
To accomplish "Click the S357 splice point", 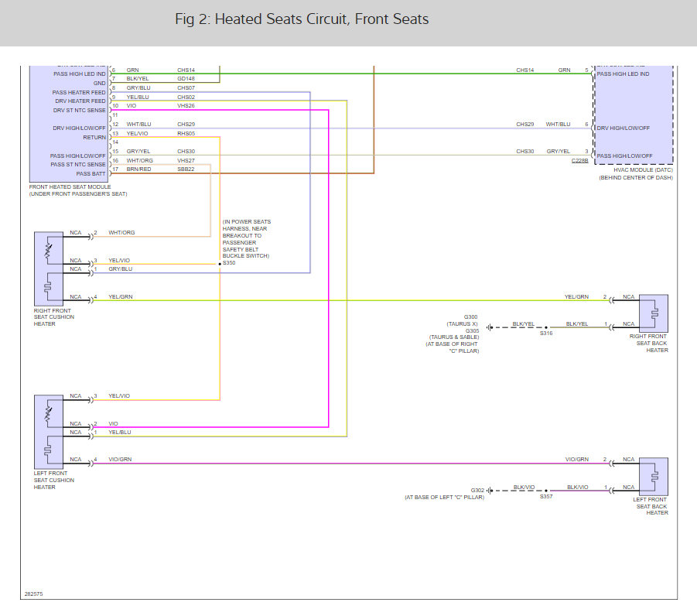I will tap(546, 491).
